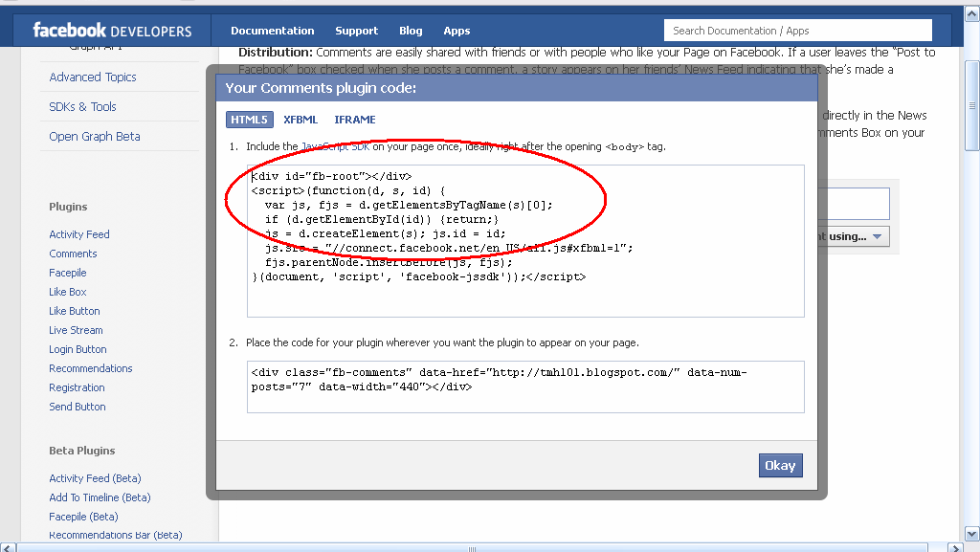Click the 'Your Comments plugin code:' title

(321, 88)
